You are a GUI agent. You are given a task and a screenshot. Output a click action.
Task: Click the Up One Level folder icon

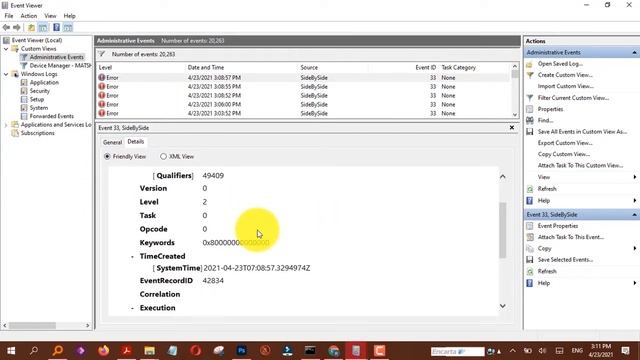tap(31, 27)
